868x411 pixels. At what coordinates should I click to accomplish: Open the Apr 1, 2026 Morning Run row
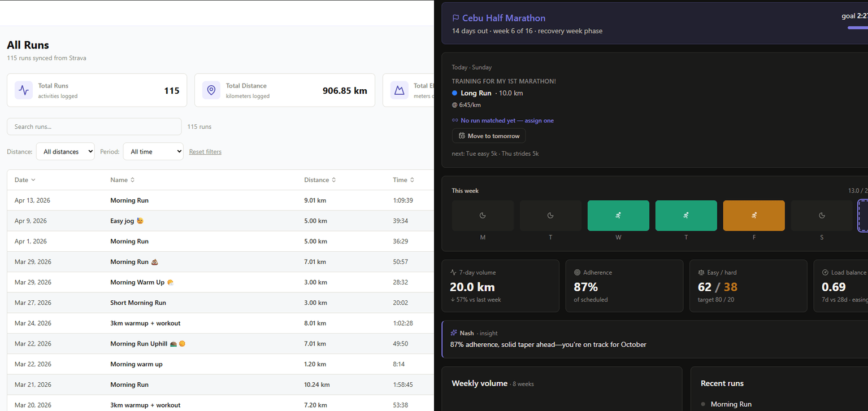tap(220, 241)
